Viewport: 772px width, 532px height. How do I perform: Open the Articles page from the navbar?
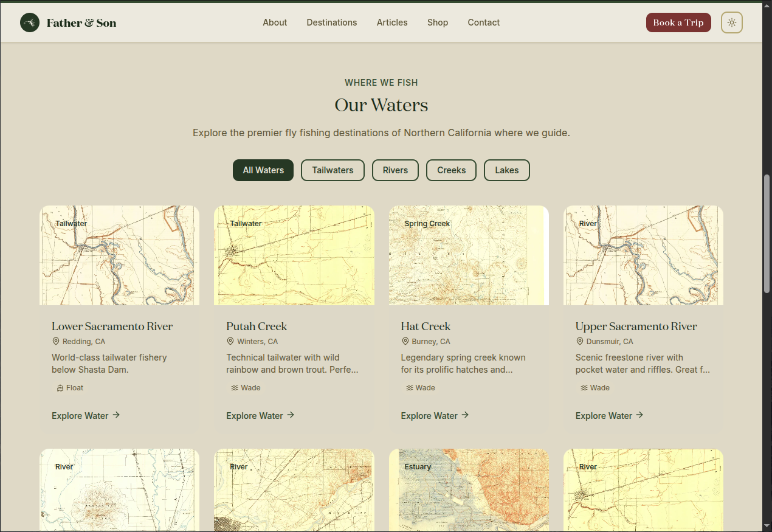[x=392, y=22]
